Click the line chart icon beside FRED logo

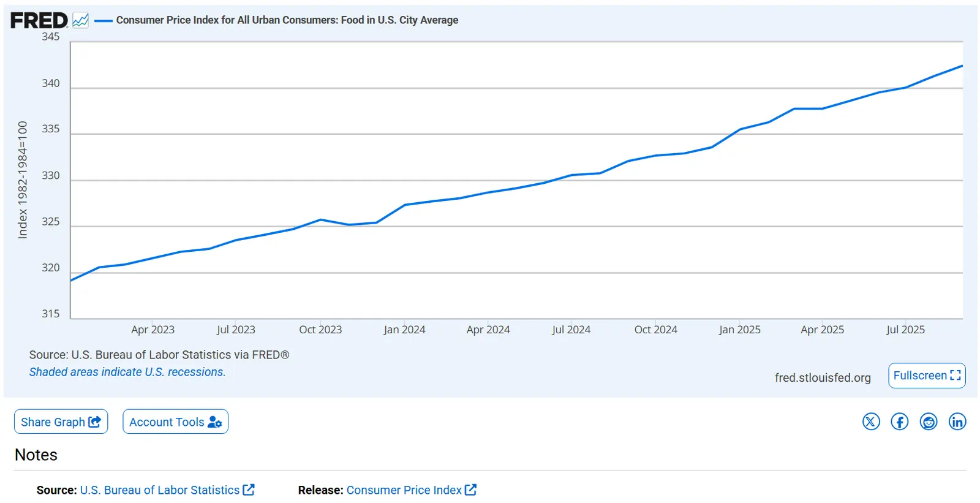pos(80,20)
